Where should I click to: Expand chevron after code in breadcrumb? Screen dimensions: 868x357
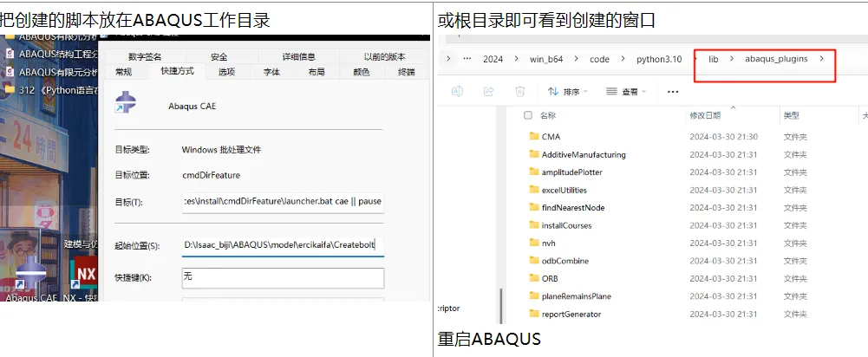[x=623, y=59]
